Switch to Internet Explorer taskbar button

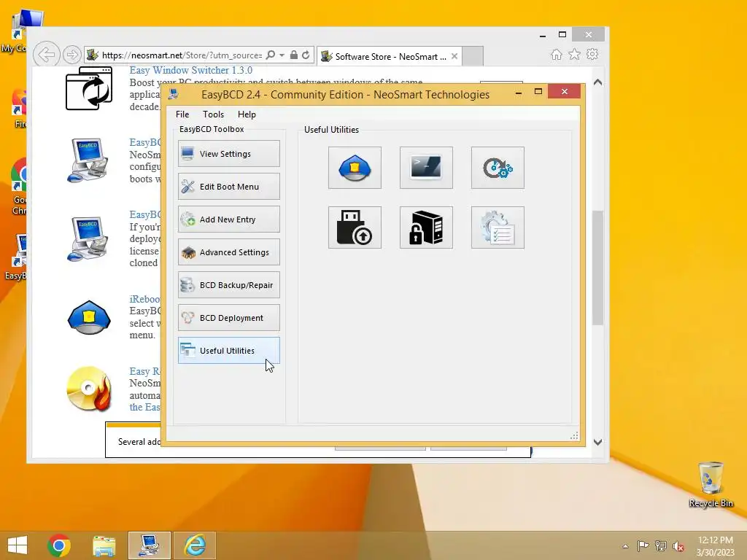pyautogui.click(x=195, y=545)
